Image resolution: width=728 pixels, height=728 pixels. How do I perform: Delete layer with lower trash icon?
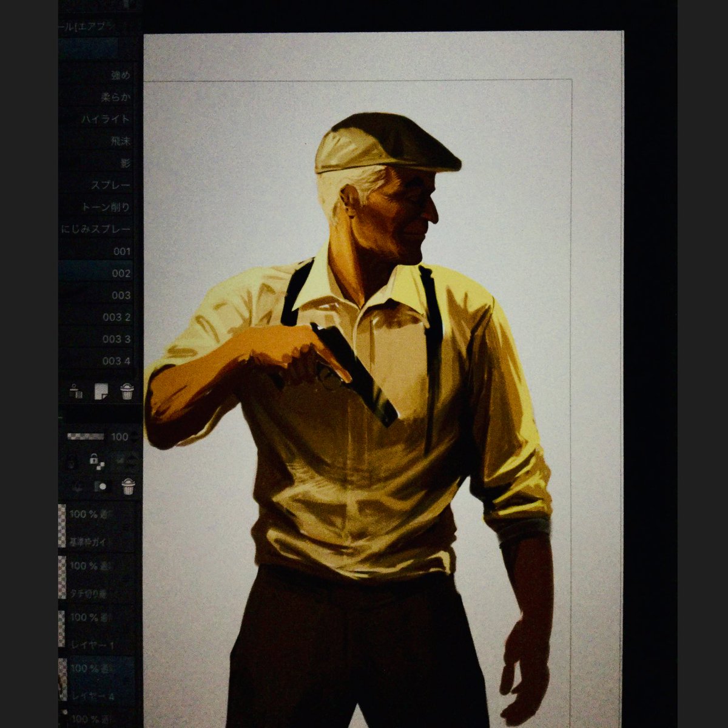[127, 487]
